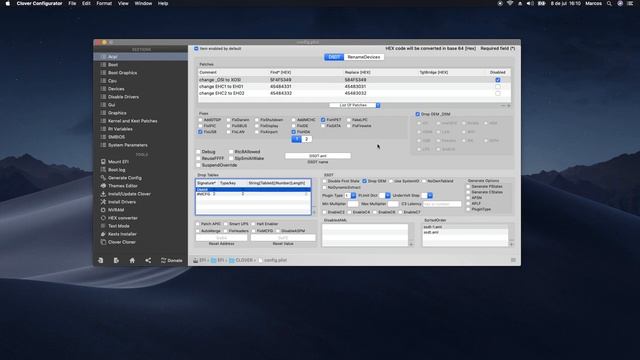The image size is (640, 360).
Task: Switch to Text Mode via its icon
Action: coord(103,226)
